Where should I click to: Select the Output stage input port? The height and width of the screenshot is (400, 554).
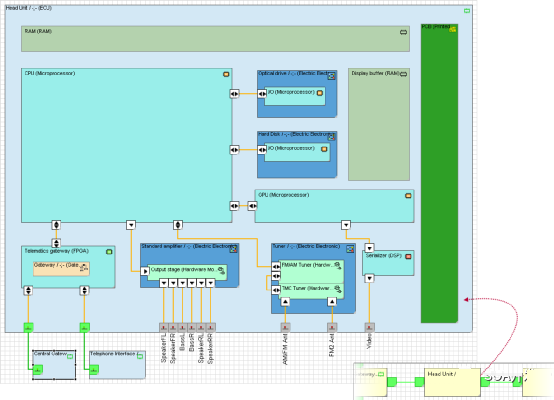[145, 271]
